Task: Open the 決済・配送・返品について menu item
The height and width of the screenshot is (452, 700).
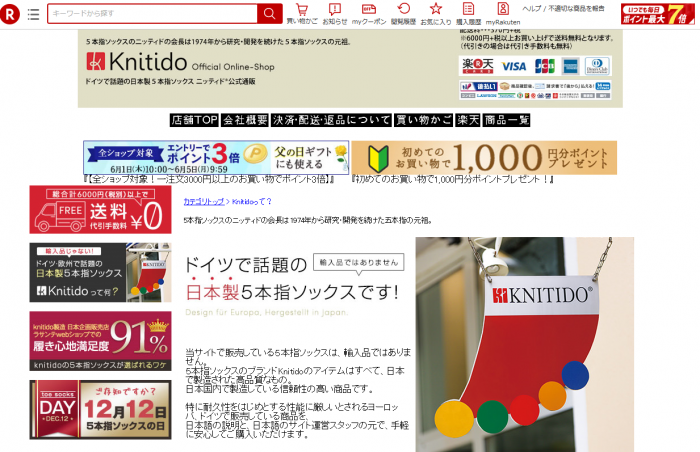Action: pyautogui.click(x=331, y=120)
